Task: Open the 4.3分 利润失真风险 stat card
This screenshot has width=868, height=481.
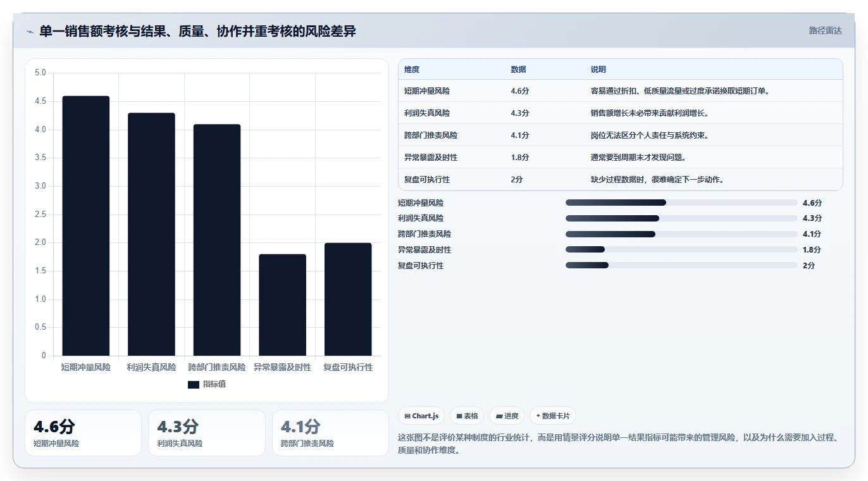Action: click(x=206, y=433)
